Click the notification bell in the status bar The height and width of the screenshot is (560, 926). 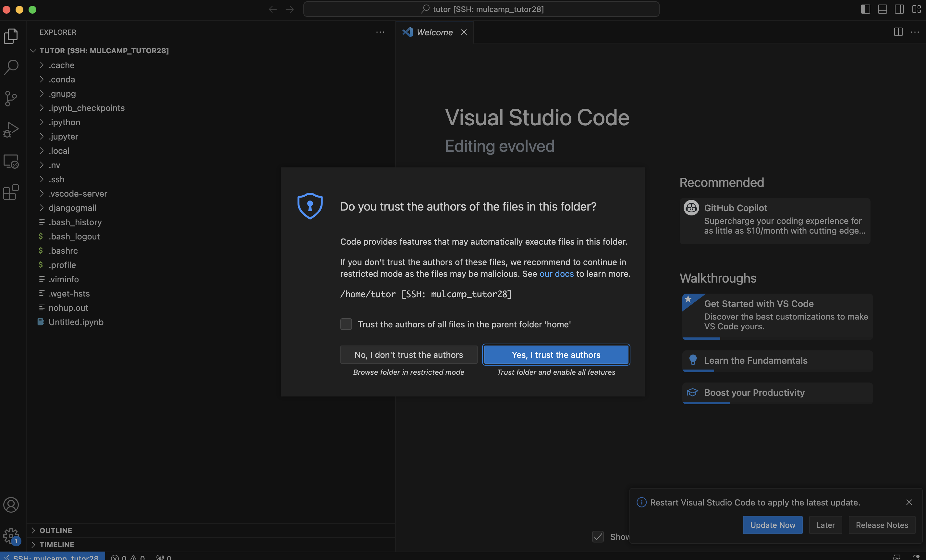[916, 557]
